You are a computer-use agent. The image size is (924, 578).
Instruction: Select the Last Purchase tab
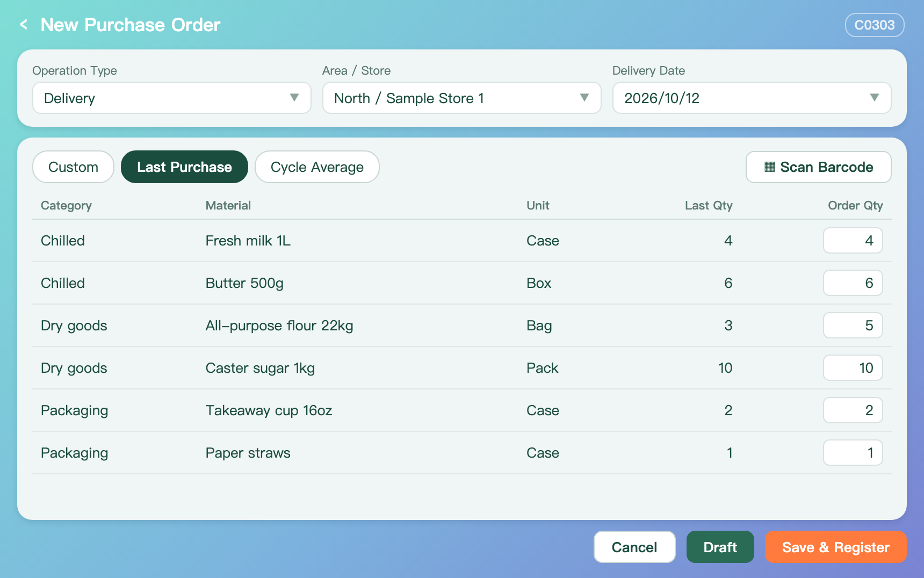184,167
